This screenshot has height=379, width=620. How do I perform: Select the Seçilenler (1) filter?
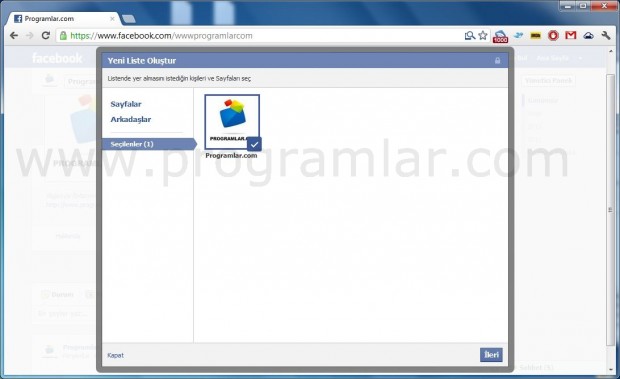[x=149, y=144]
